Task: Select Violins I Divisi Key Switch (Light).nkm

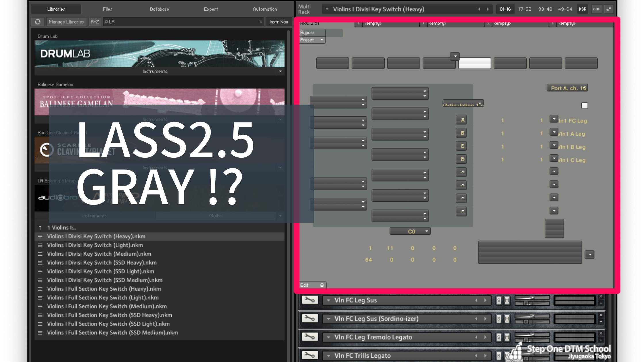Action: [160, 245]
